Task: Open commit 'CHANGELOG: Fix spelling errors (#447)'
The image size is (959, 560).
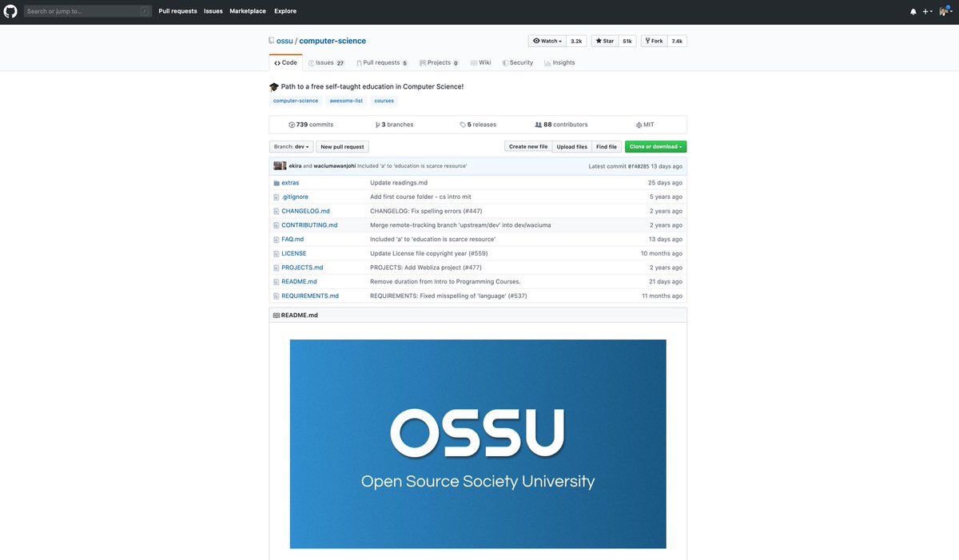Action: click(x=426, y=211)
